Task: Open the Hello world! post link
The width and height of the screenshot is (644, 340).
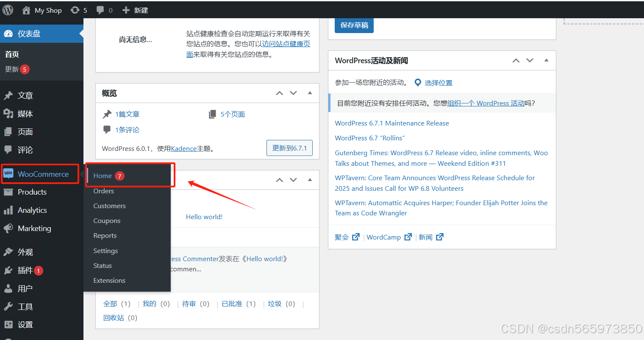Action: point(204,217)
